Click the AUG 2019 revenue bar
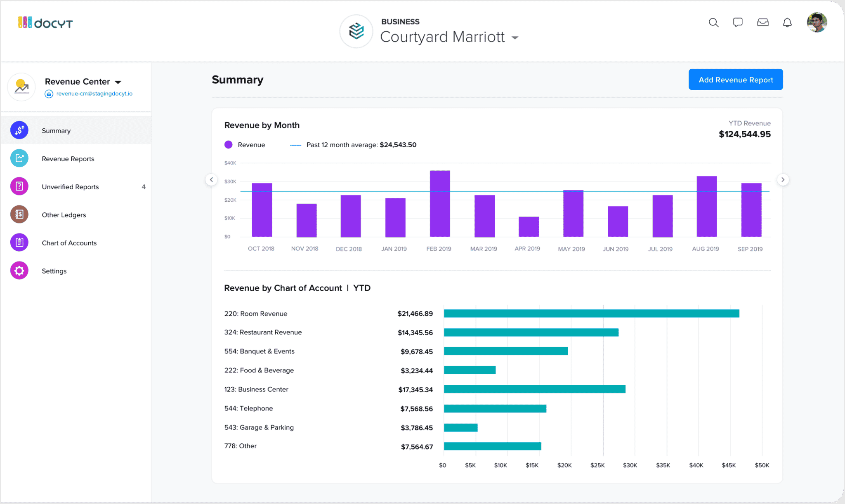This screenshot has height=504, width=845. pos(707,207)
